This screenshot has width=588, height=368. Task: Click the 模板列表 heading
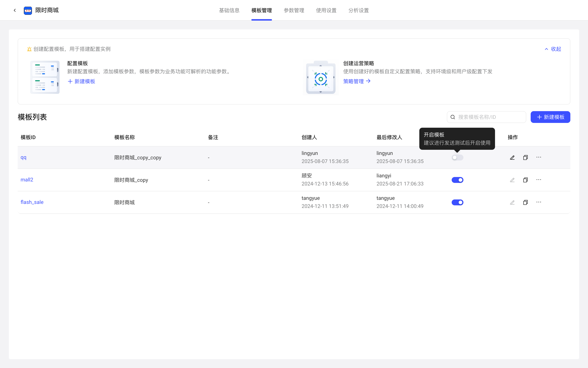(32, 117)
